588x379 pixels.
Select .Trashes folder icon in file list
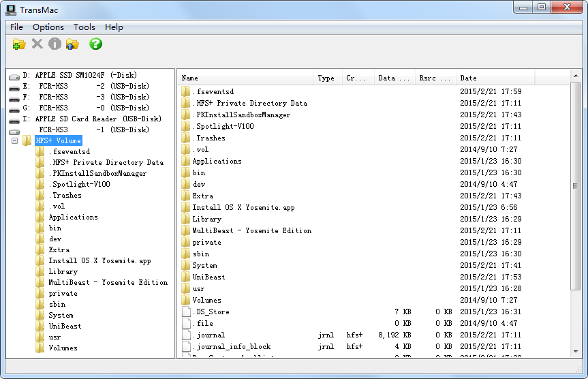click(185, 138)
